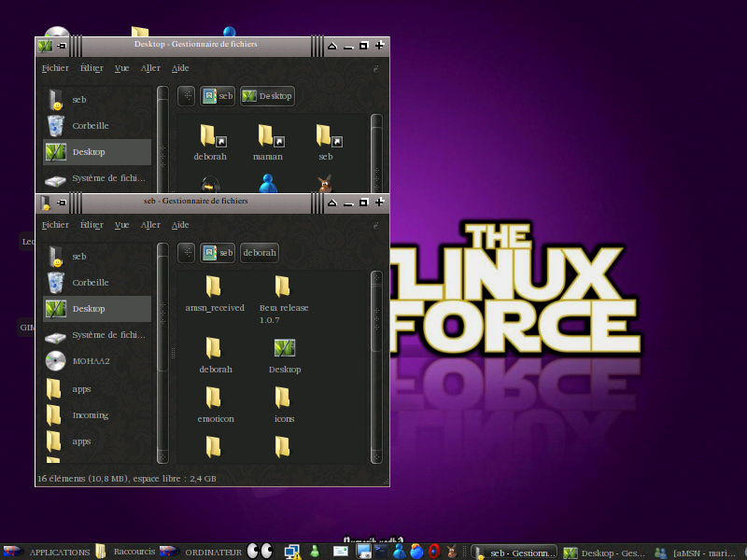Open maman folder shortcut in Desktop window
The width and height of the screenshot is (747, 560).
pos(268,142)
